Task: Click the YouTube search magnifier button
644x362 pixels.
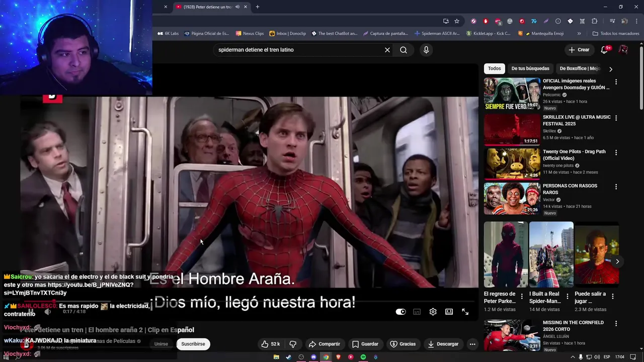Action: [404, 50]
